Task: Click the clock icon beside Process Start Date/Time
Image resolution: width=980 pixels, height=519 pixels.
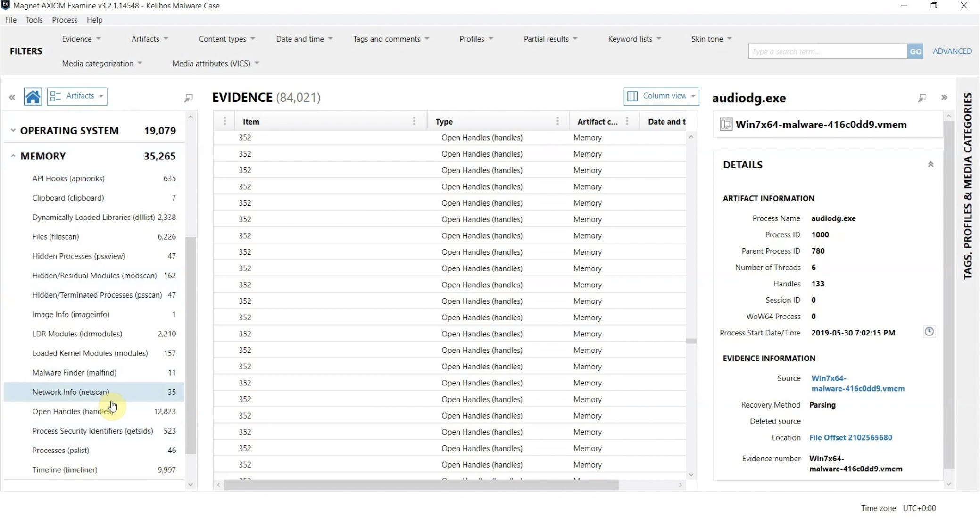Action: coord(929,332)
